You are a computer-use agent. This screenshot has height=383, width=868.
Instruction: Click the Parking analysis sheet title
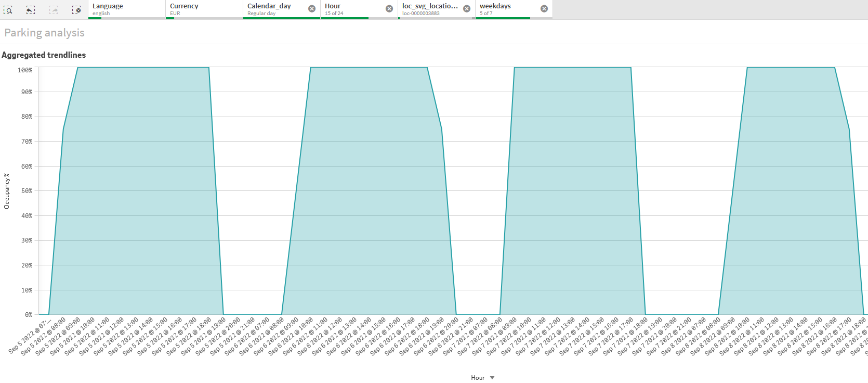click(45, 33)
